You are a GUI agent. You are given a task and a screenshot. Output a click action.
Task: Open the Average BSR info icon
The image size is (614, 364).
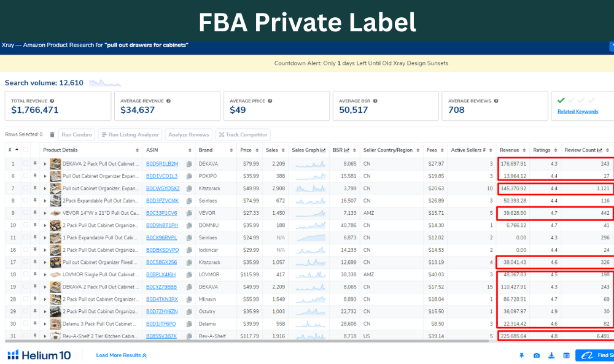375,101
